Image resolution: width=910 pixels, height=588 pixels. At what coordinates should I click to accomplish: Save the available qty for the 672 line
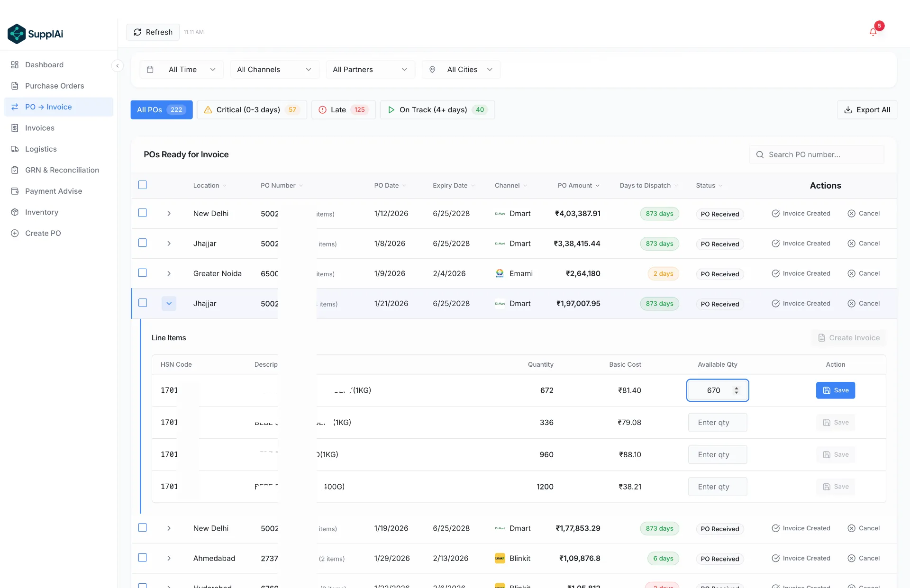[x=836, y=390]
